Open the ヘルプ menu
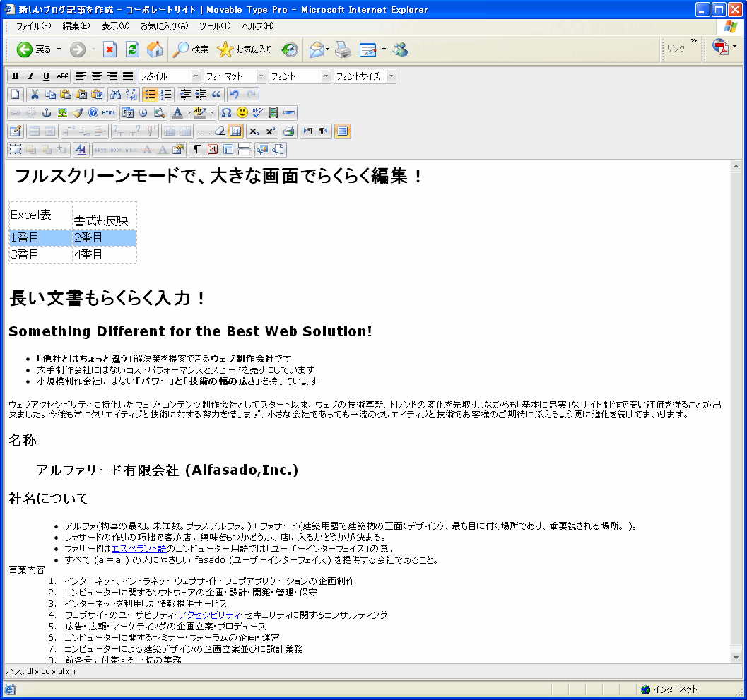747x700 pixels. (x=258, y=26)
